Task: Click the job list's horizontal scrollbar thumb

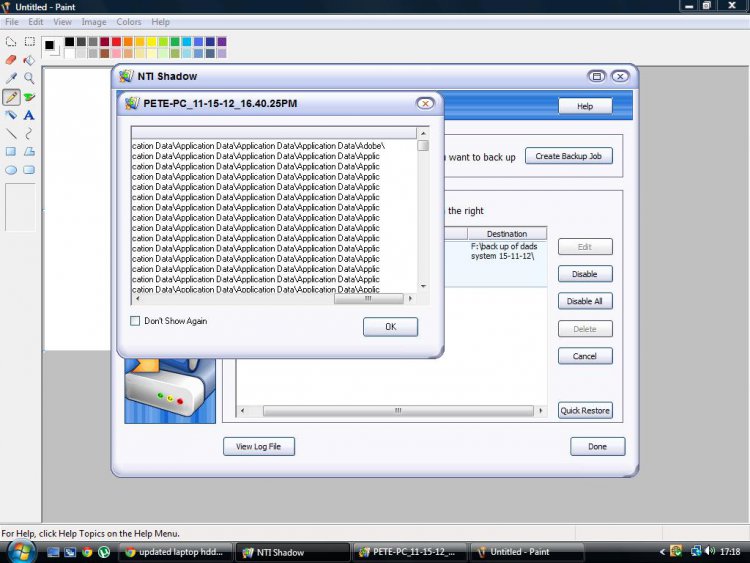Action: pos(398,411)
